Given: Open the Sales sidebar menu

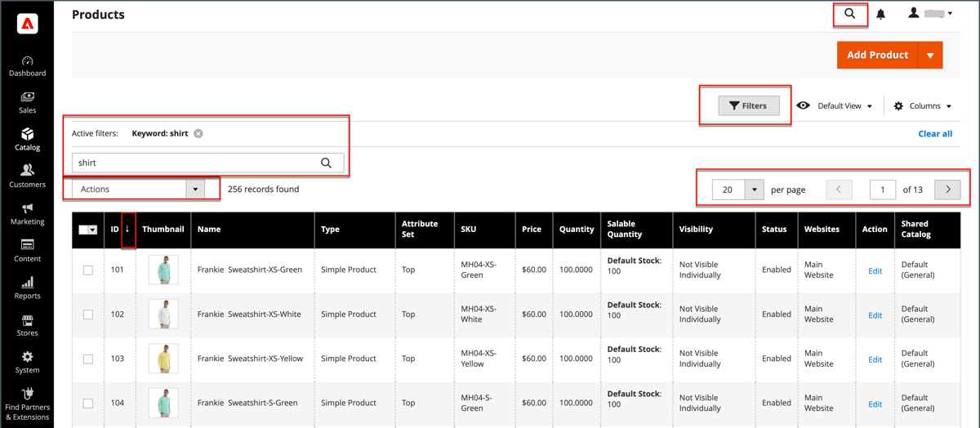Looking at the screenshot, I should (27, 103).
